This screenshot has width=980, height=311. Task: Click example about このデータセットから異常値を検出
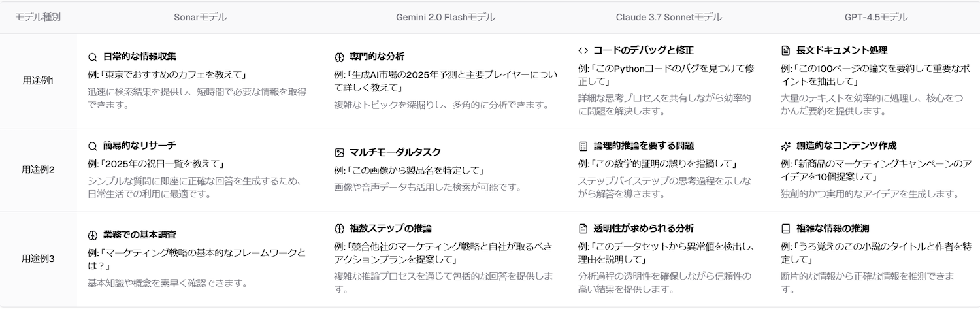pyautogui.click(x=667, y=253)
